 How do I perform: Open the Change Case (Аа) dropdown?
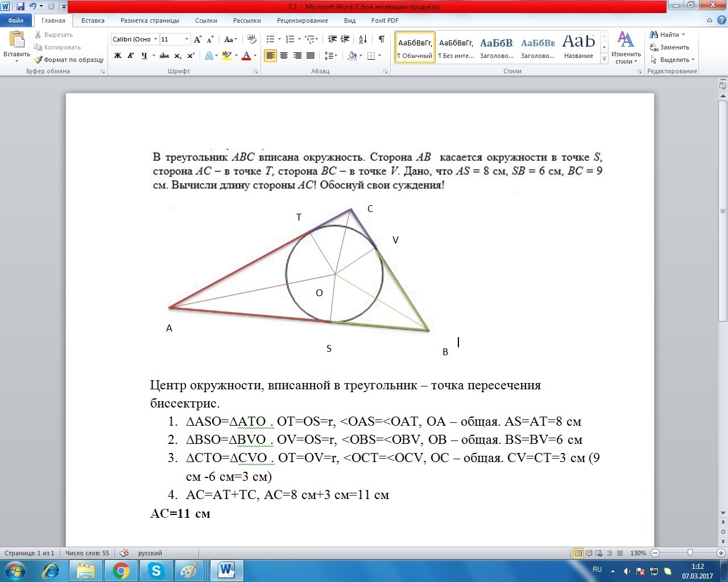[x=230, y=39]
